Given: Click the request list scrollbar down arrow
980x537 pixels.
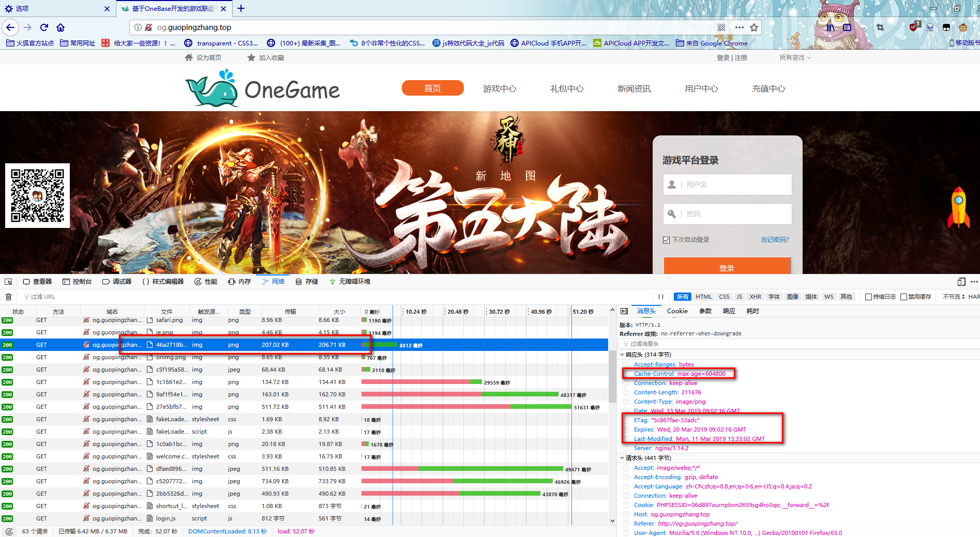Looking at the screenshot, I should pyautogui.click(x=612, y=521).
